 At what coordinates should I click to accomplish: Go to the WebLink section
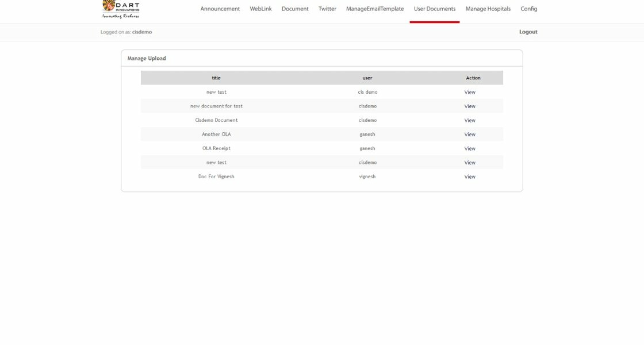click(260, 9)
